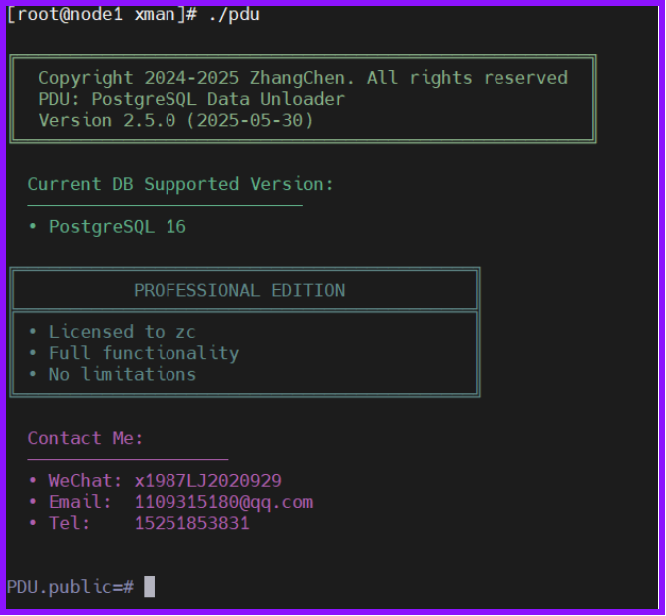Click the PDU.public=# prompt text
The height and width of the screenshot is (616, 666).
(x=70, y=587)
